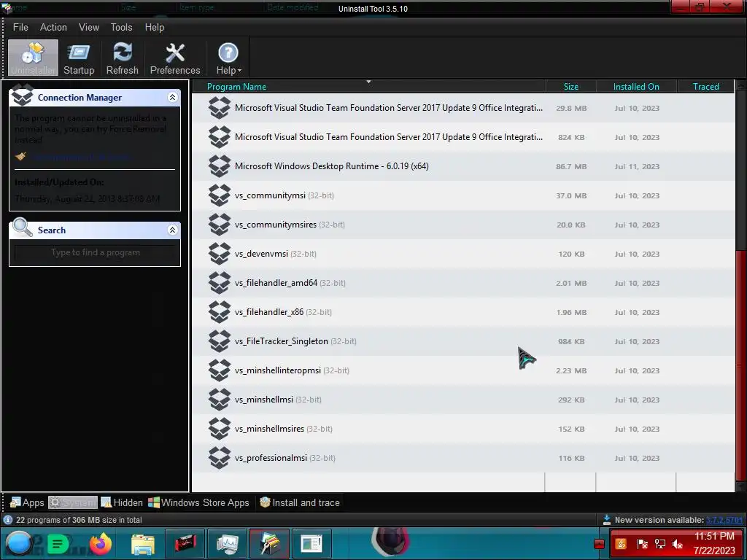Image resolution: width=747 pixels, height=560 pixels.
Task: Click the muted volume icon in system tray
Action: [677, 544]
